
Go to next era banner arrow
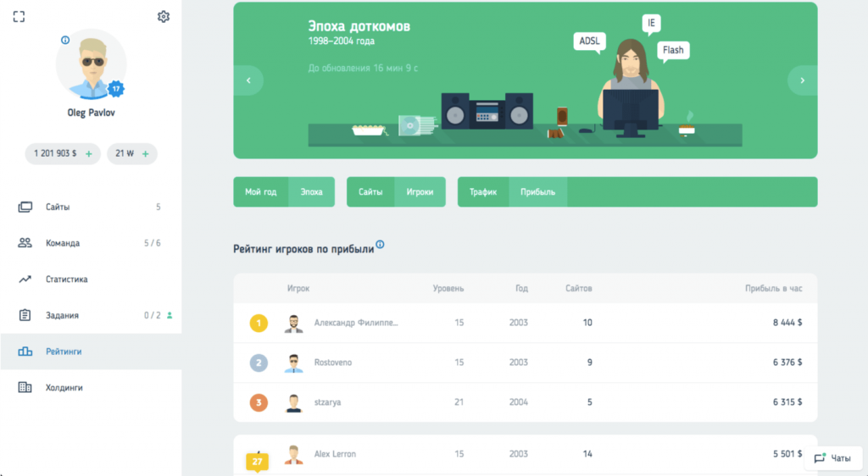pos(802,80)
